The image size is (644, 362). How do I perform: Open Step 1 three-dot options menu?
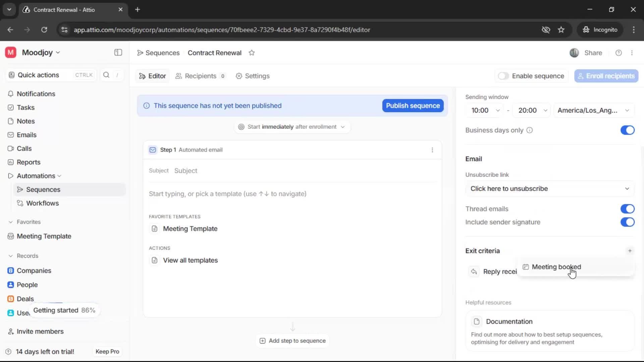point(432,150)
